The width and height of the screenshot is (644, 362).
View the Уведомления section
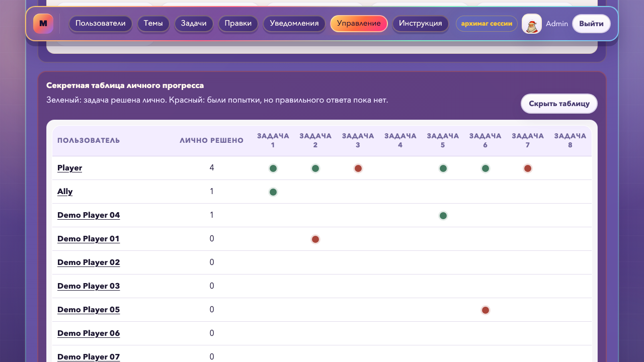coord(294,24)
